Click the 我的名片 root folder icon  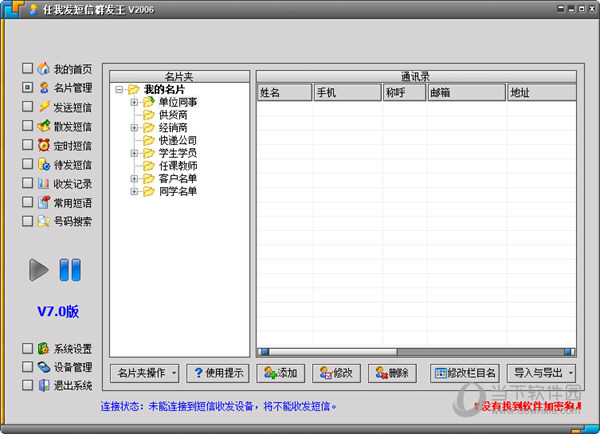pos(134,90)
